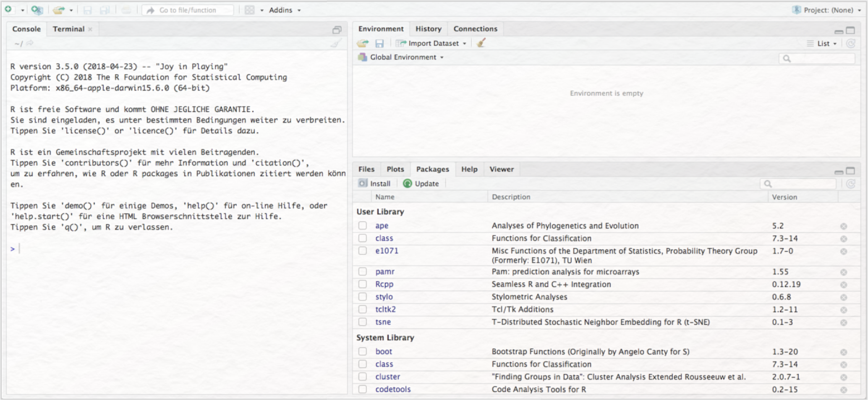The height and width of the screenshot is (400, 868).
Task: Open the Connections tab
Action: tap(475, 29)
